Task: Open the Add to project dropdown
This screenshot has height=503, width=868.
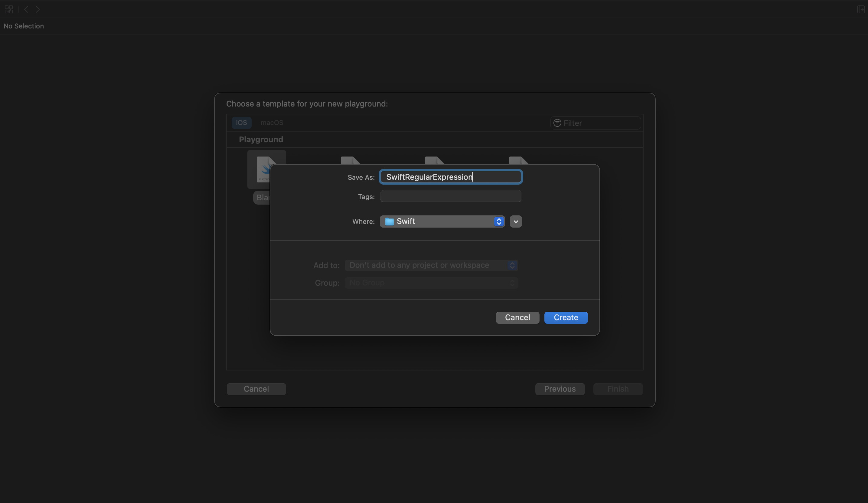Action: click(431, 265)
